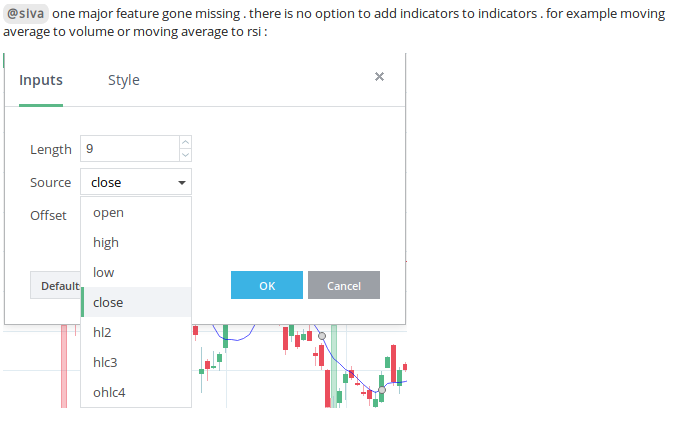Viewport: 696px width, 427px height.
Task: Select hl2 as the source
Action: pyautogui.click(x=102, y=332)
